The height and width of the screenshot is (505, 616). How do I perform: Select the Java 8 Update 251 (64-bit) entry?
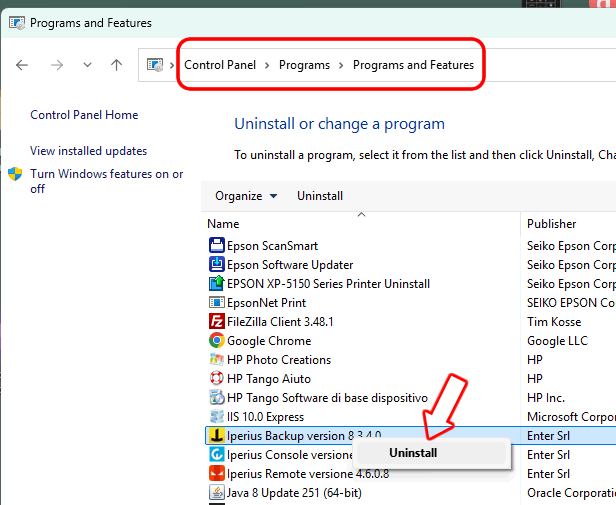tap(294, 492)
